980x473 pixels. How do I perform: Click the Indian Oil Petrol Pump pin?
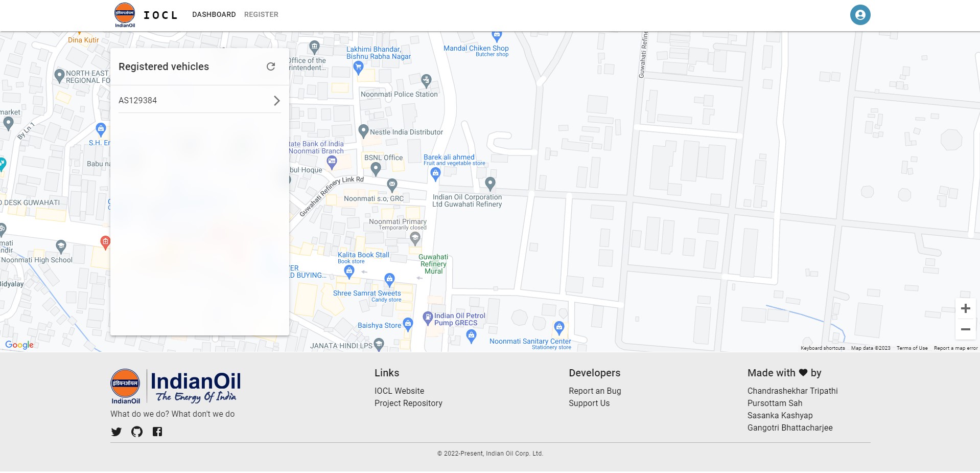tap(428, 319)
